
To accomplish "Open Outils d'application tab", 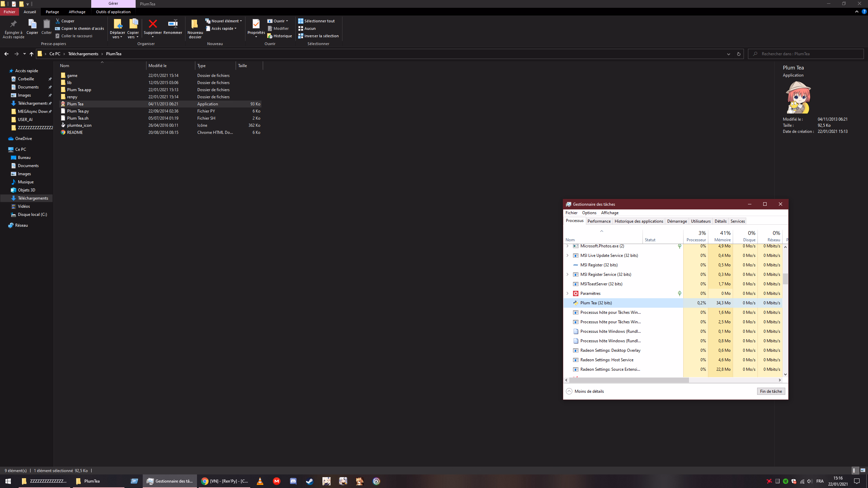I will pos(113,12).
